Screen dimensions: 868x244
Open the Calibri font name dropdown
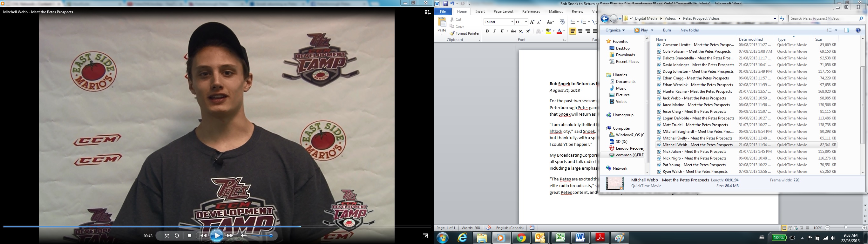[512, 22]
